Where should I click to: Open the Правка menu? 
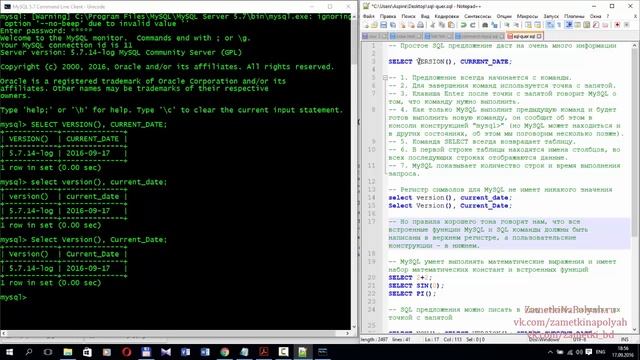(x=388, y=16)
